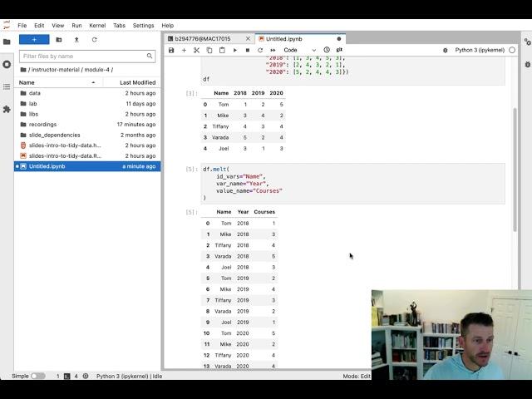This screenshot has height=399, width=532.
Task: Toggle the Simple interface mode switch
Action: click(x=38, y=376)
